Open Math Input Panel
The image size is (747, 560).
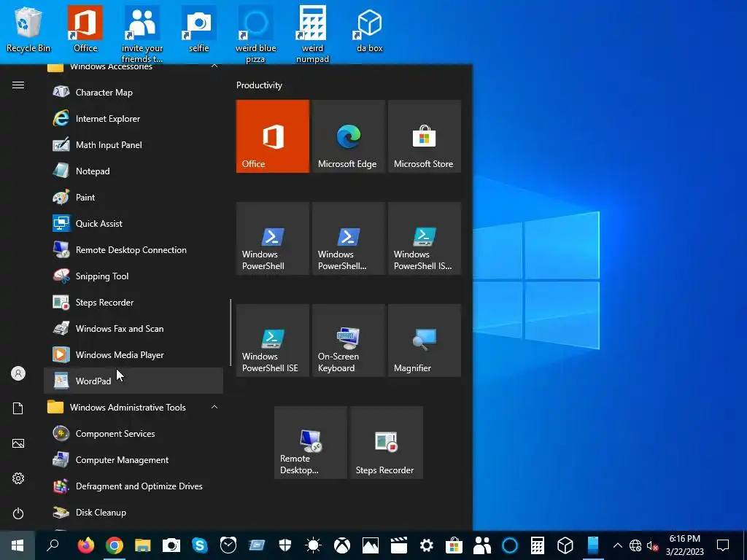coord(133,145)
